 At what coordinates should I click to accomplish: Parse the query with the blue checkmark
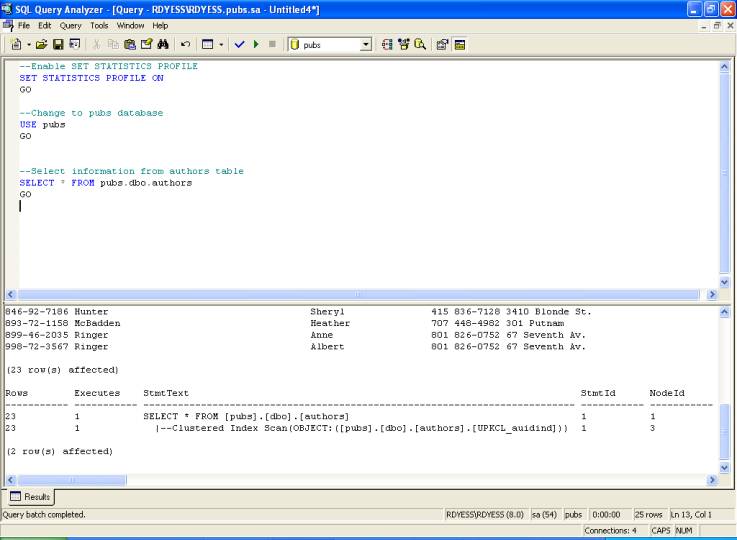239,45
